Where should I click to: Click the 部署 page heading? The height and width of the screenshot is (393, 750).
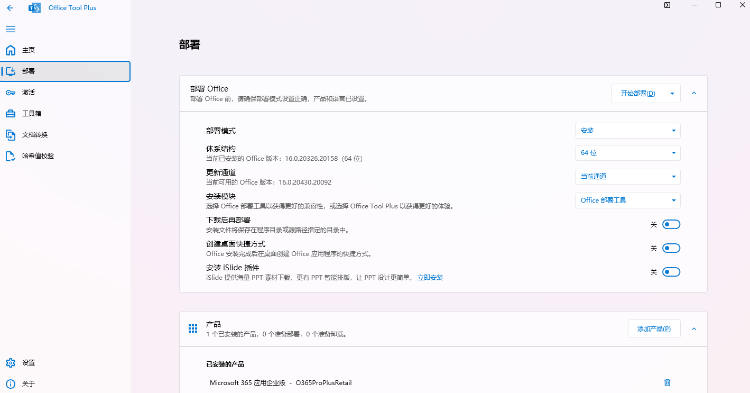pyautogui.click(x=189, y=45)
